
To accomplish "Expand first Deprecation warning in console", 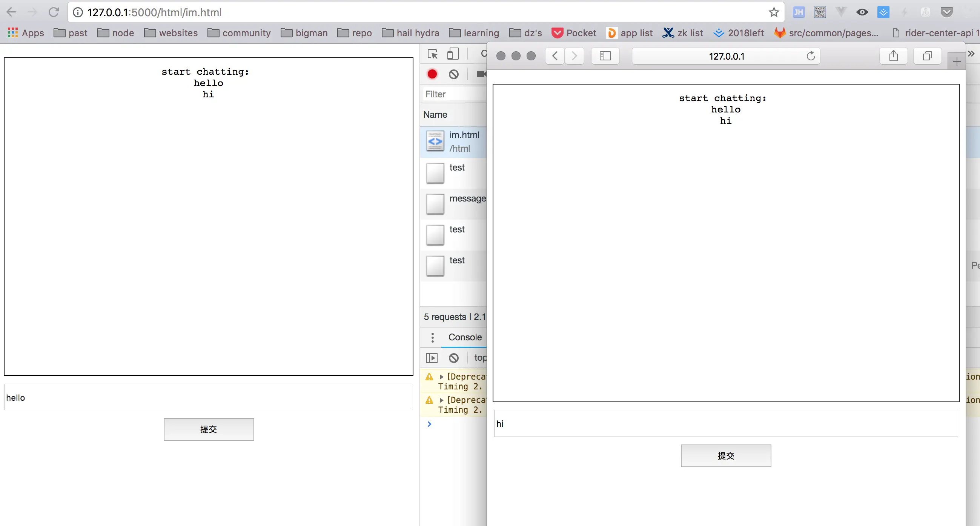I will click(441, 377).
